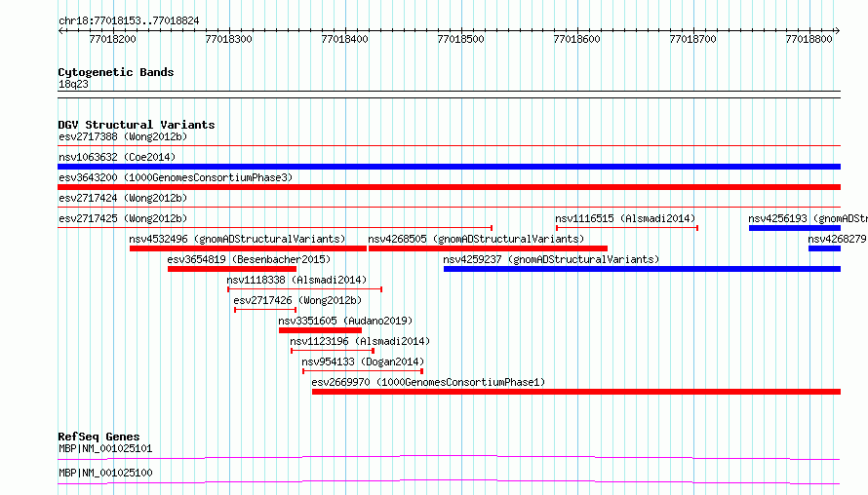Viewport: 868px width, 495px height.
Task: Select the thin red esv2717426 line
Action: (x=265, y=310)
